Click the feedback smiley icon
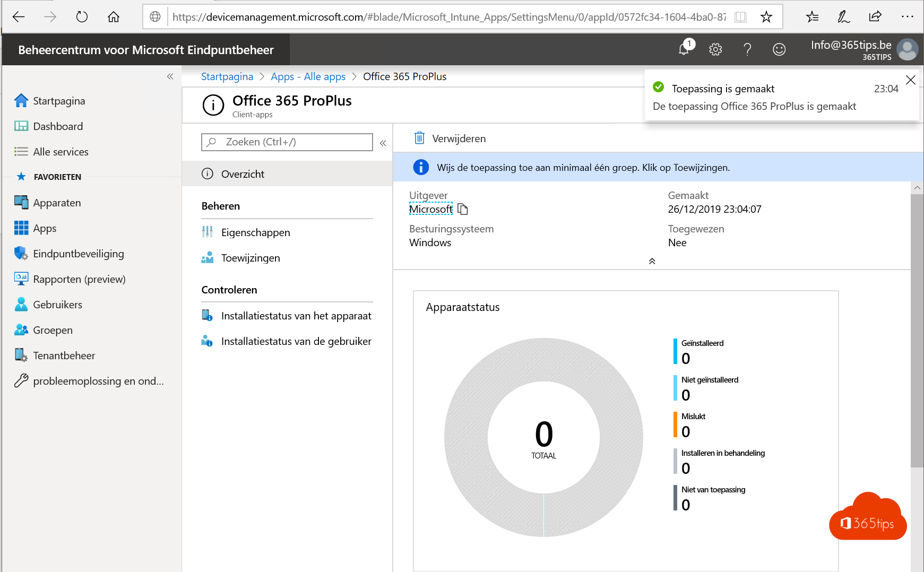 779,49
